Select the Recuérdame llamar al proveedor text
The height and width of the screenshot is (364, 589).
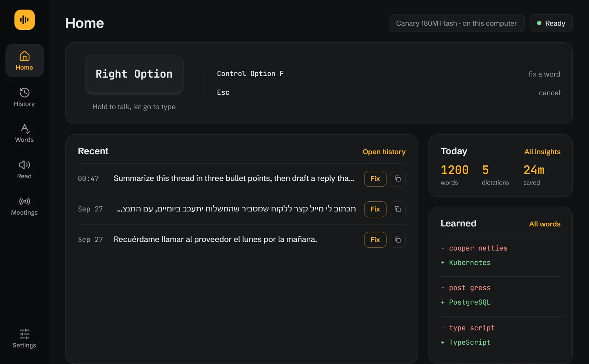[215, 239]
